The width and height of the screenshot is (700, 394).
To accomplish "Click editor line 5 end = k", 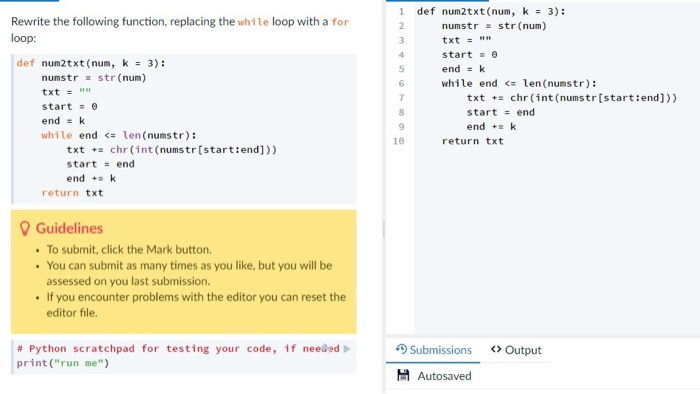I will tap(463, 69).
